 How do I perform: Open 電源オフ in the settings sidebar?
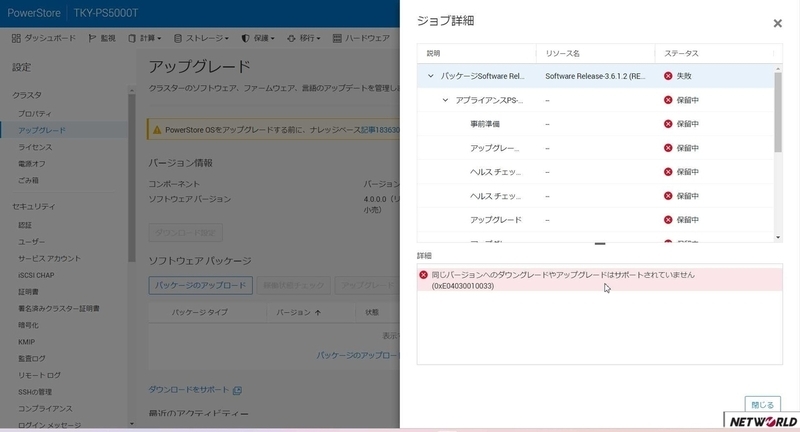click(32, 164)
